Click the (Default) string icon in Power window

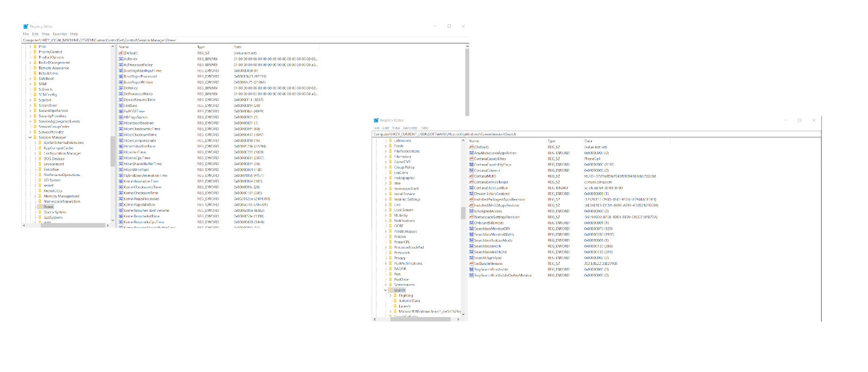tap(121, 53)
